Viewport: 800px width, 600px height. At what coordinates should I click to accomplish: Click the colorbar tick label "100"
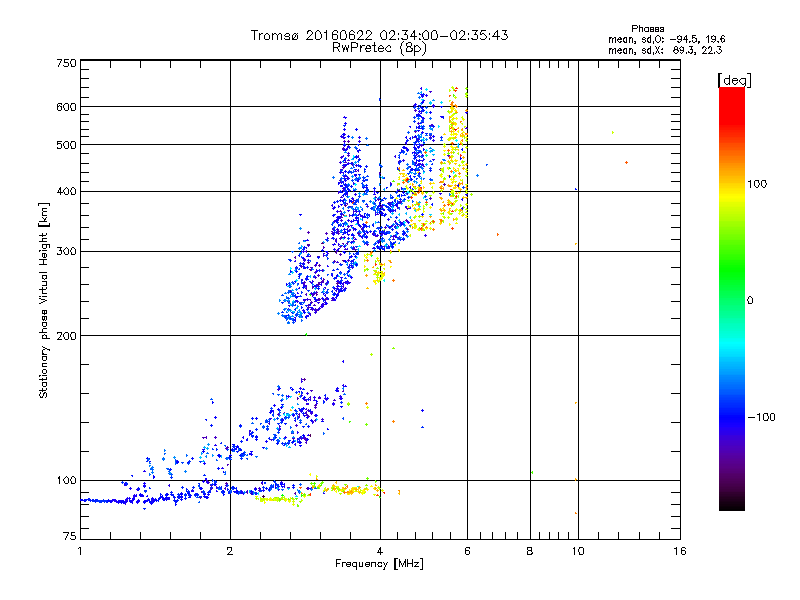coord(757,184)
